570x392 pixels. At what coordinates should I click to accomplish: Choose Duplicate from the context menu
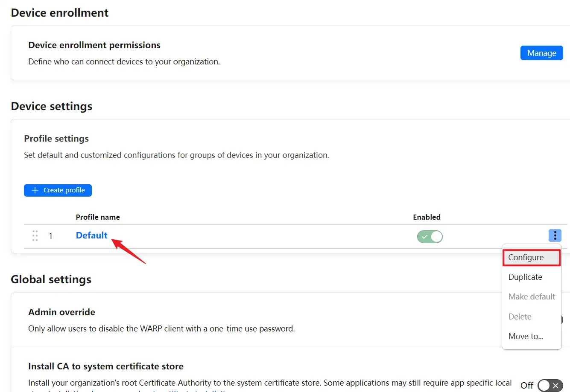coord(531,277)
